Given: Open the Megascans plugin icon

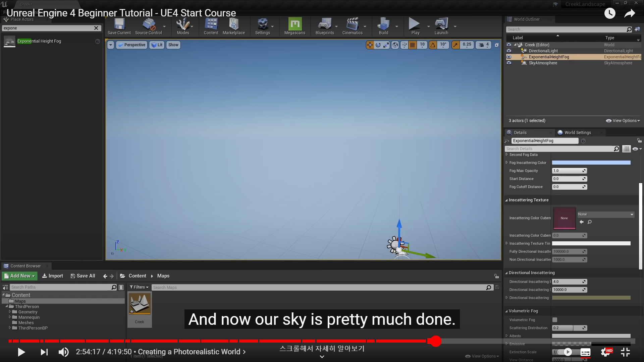Looking at the screenshot, I should [295, 24].
